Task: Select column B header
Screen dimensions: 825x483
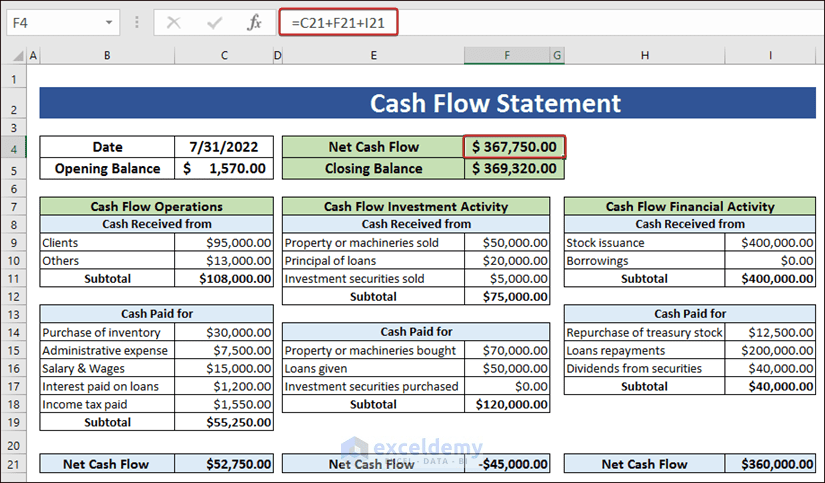Action: point(107,55)
